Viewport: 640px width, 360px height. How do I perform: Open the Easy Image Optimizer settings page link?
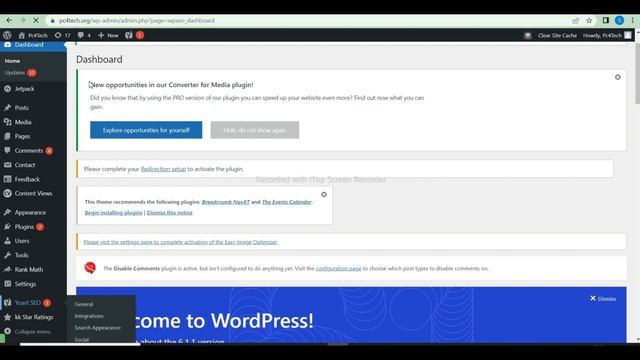tap(181, 242)
